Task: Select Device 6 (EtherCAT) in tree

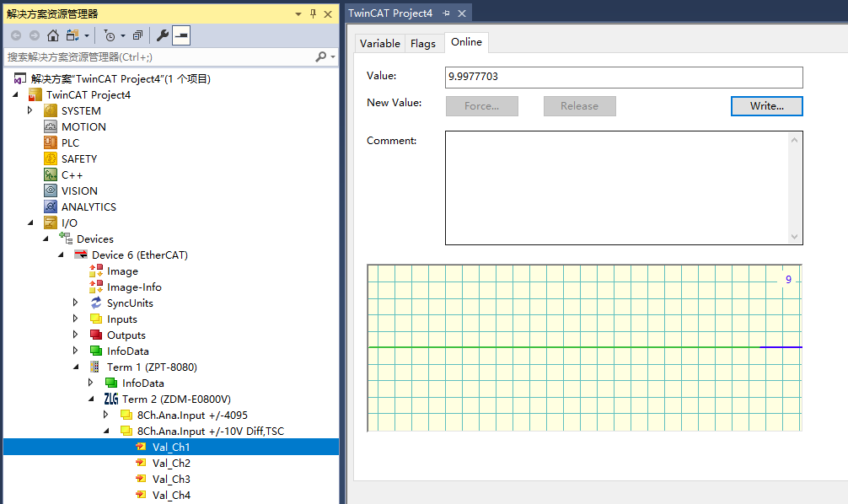Action: (x=139, y=255)
